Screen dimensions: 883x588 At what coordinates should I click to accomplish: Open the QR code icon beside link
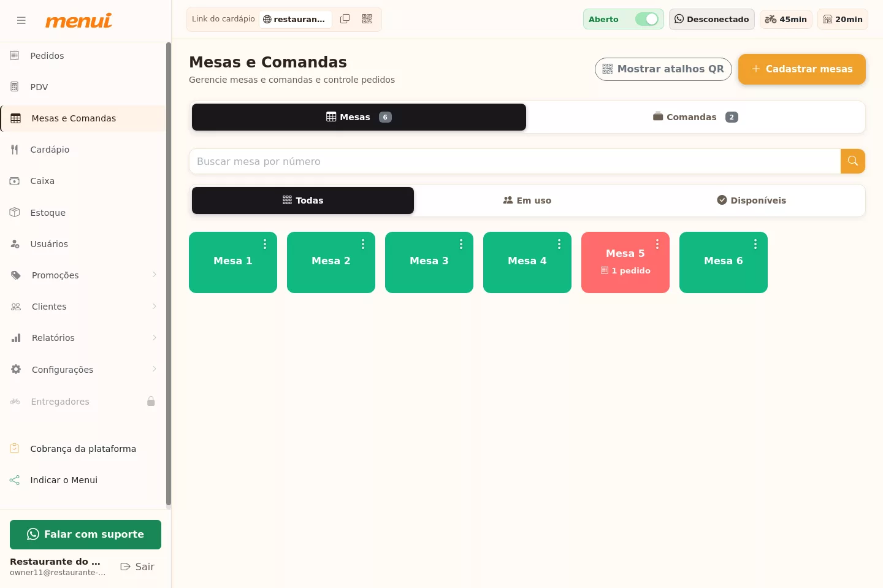coord(367,19)
